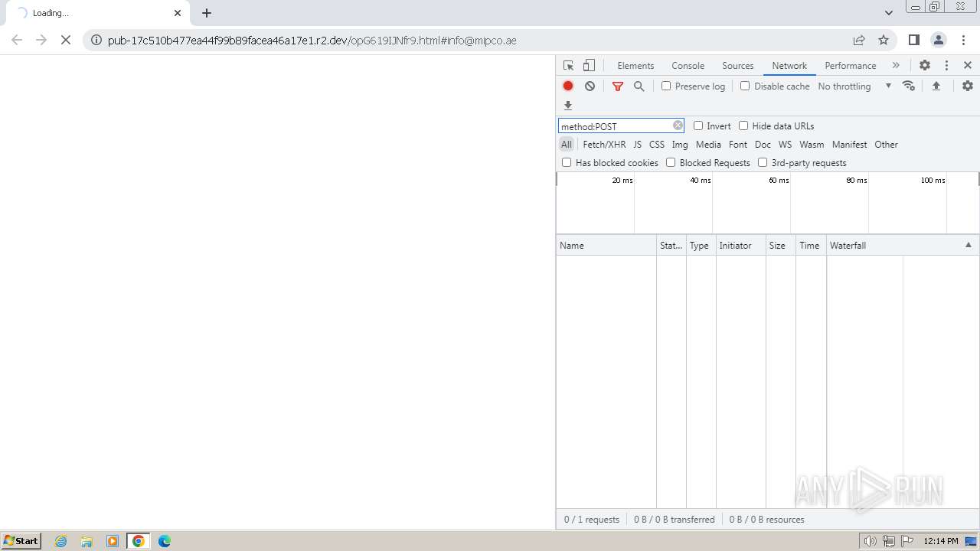Close the Loading tab
This screenshot has width=980, height=551.
[178, 13]
